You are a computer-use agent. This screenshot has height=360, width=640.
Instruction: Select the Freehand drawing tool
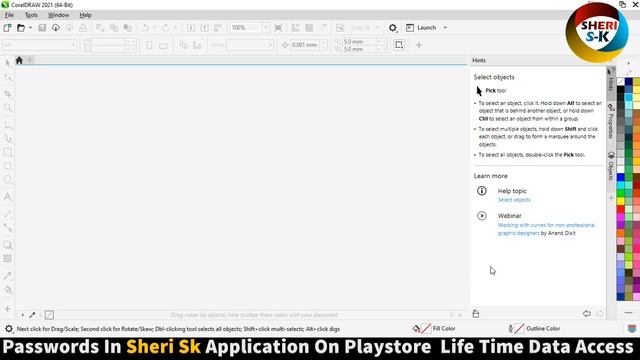7,125
